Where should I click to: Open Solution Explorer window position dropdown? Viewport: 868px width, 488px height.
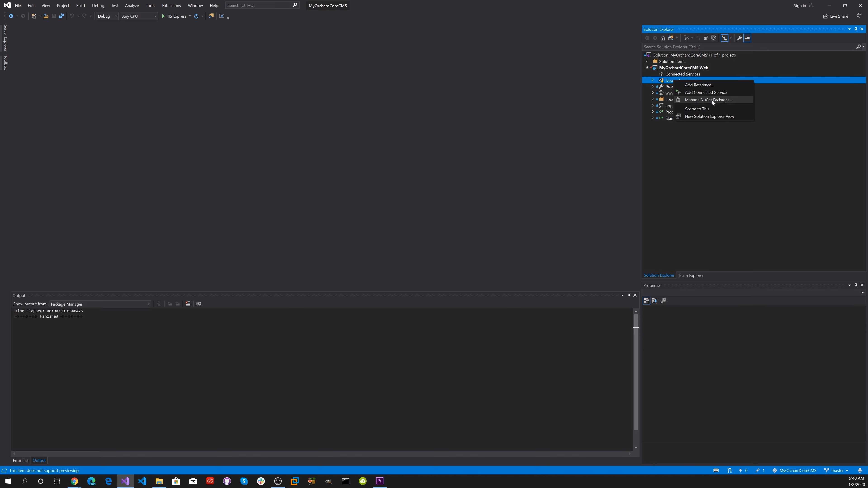pyautogui.click(x=849, y=29)
